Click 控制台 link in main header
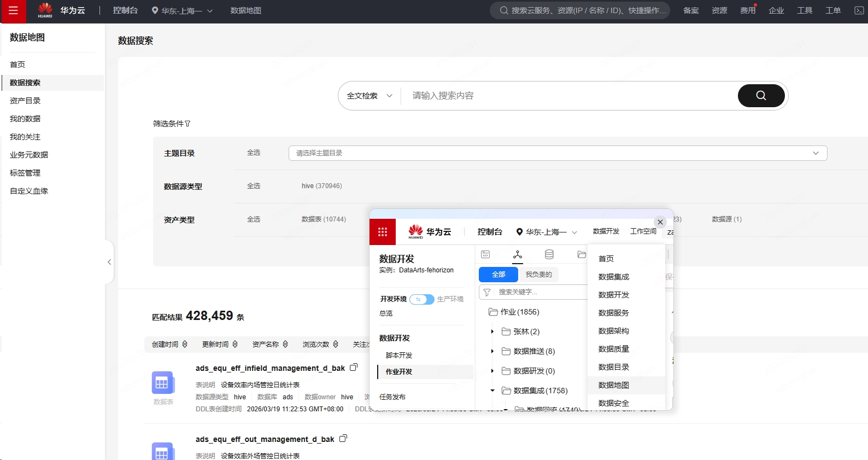Image resolution: width=868 pixels, height=460 pixels. (x=125, y=10)
